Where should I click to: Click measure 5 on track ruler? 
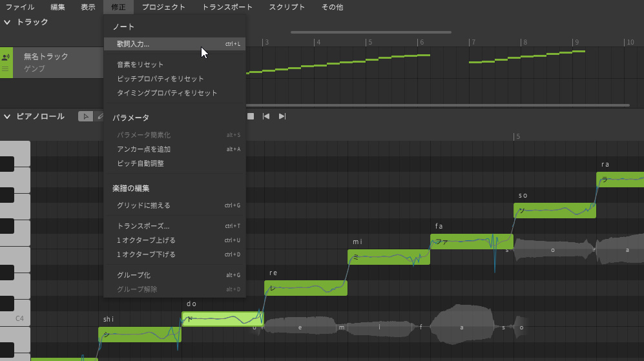(x=370, y=42)
